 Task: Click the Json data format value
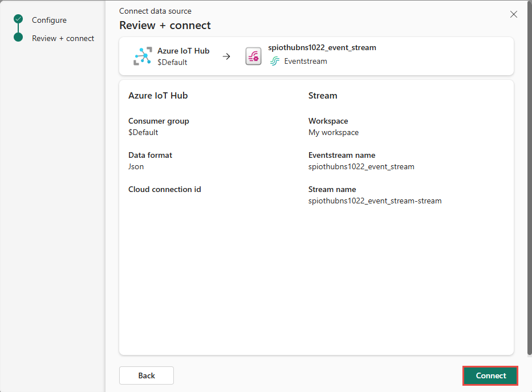136,166
